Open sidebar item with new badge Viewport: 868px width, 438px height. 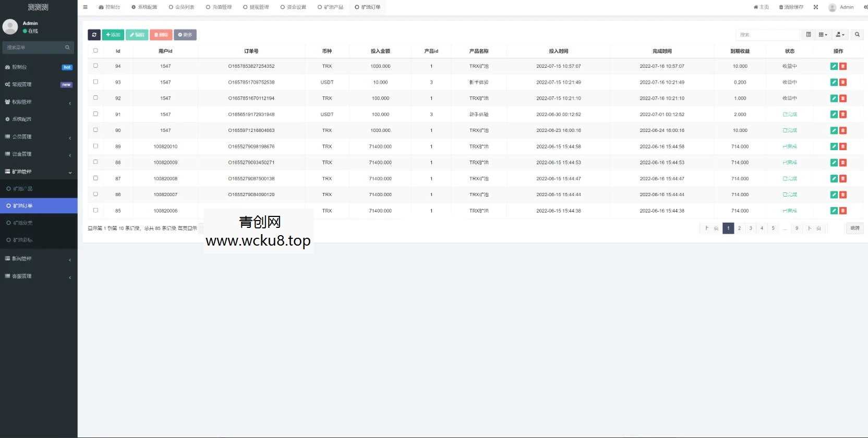tap(39, 84)
